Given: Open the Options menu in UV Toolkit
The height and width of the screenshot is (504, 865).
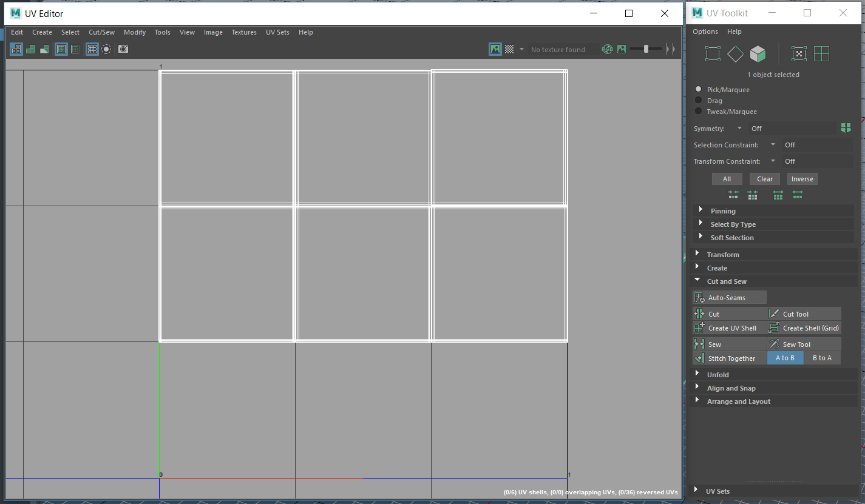Looking at the screenshot, I should (x=705, y=32).
